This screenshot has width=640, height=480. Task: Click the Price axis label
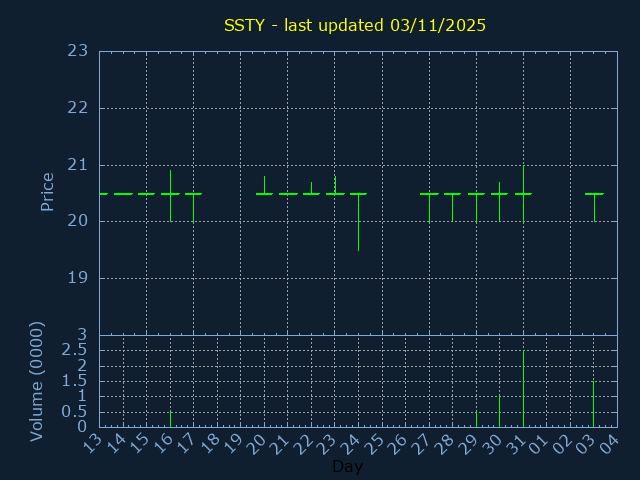point(47,192)
